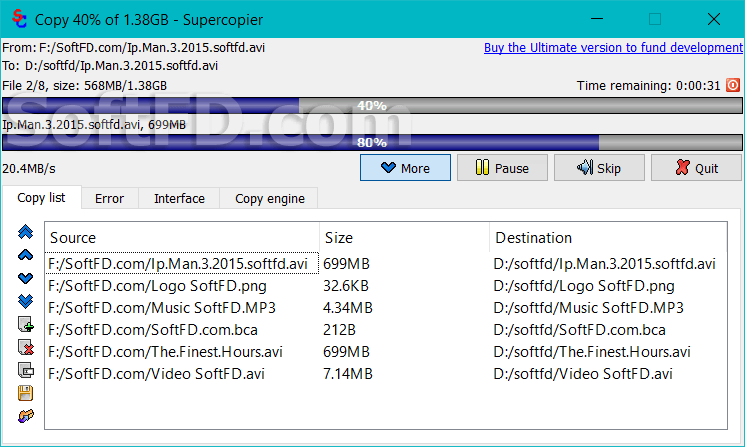The width and height of the screenshot is (745, 447).
Task: Open the Copy engine tab
Action: coord(269,199)
